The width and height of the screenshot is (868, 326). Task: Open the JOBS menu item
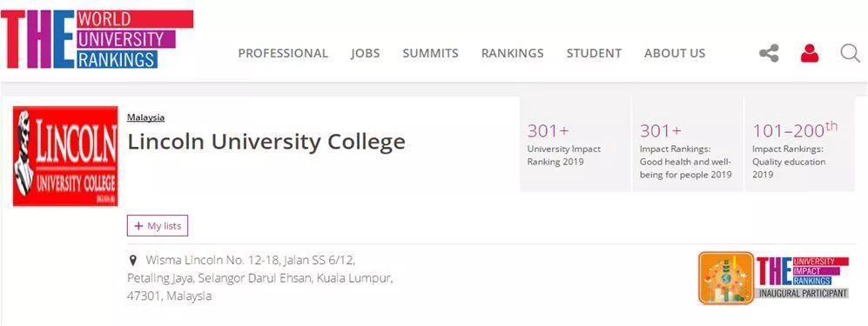coord(366,53)
